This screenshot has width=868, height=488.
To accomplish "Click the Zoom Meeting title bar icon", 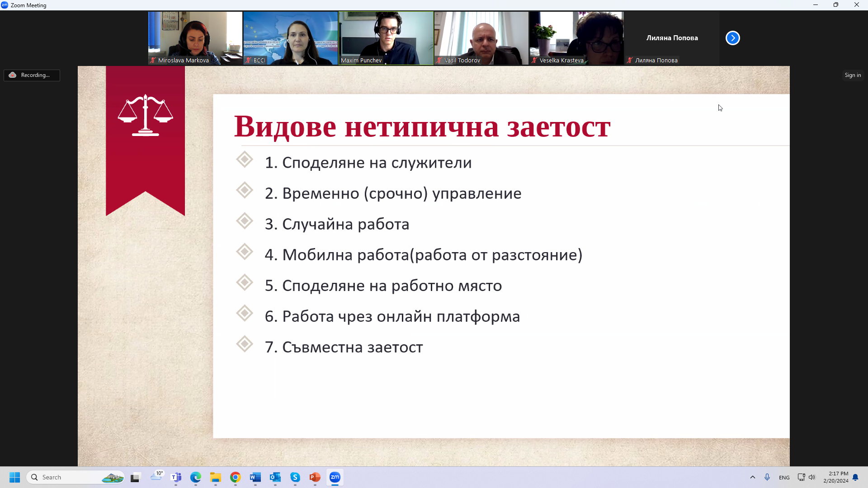I will (x=5, y=5).
